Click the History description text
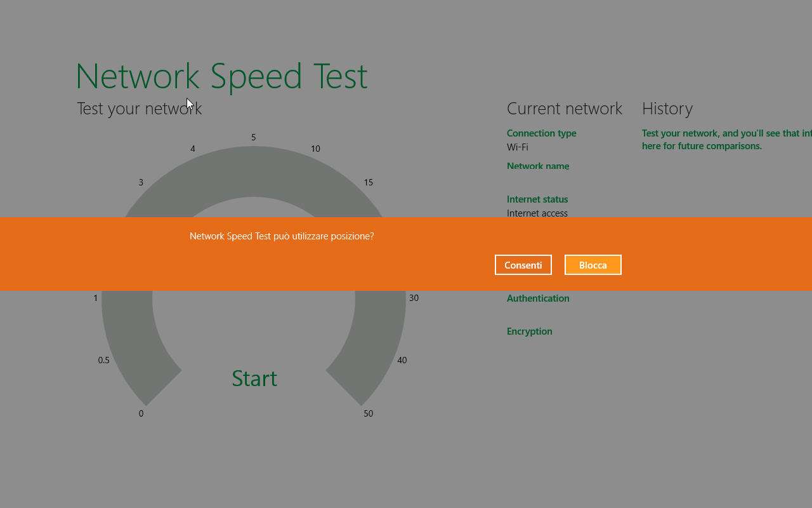The image size is (812, 508). point(727,140)
